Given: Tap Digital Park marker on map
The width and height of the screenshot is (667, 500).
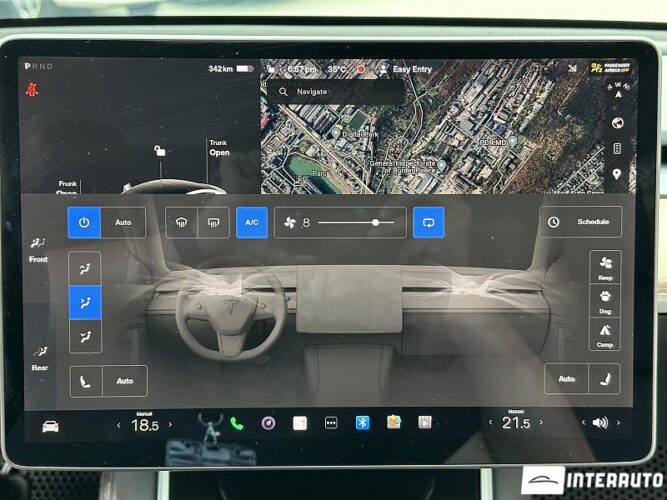Looking at the screenshot, I should coord(336,133).
